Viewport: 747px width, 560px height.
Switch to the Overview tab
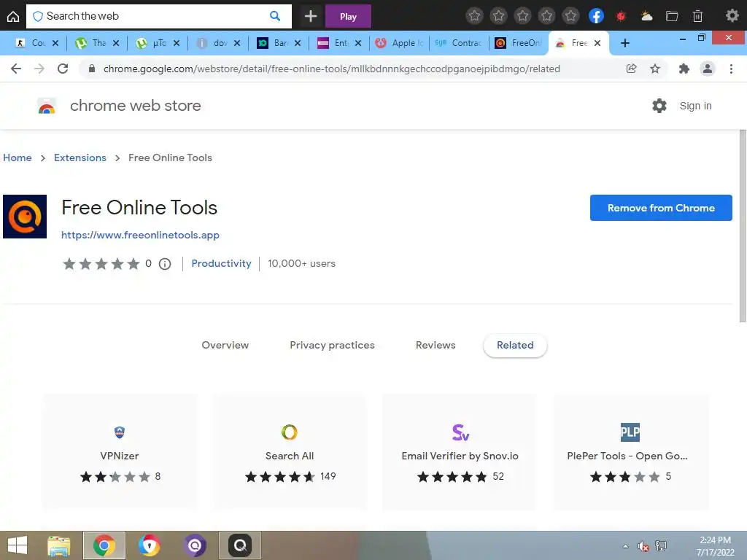225,345
